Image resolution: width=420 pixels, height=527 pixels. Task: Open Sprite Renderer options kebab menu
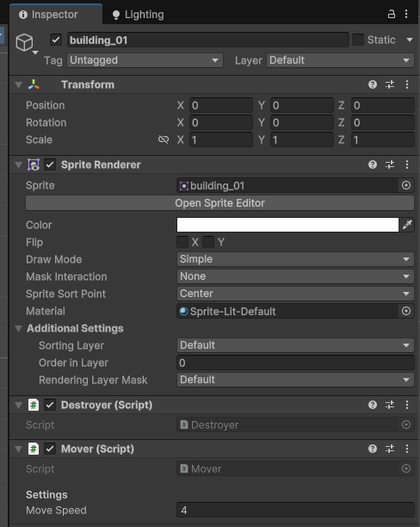[407, 164]
